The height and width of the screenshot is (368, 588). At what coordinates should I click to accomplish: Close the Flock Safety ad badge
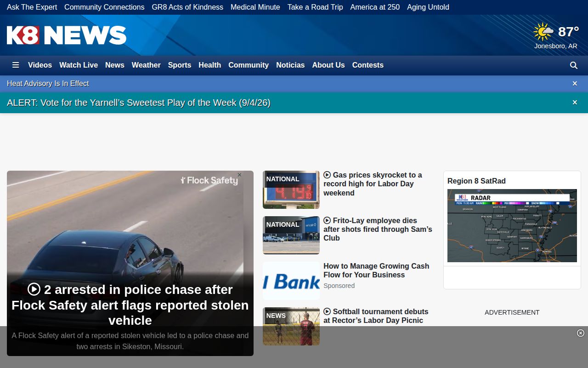[x=239, y=175]
